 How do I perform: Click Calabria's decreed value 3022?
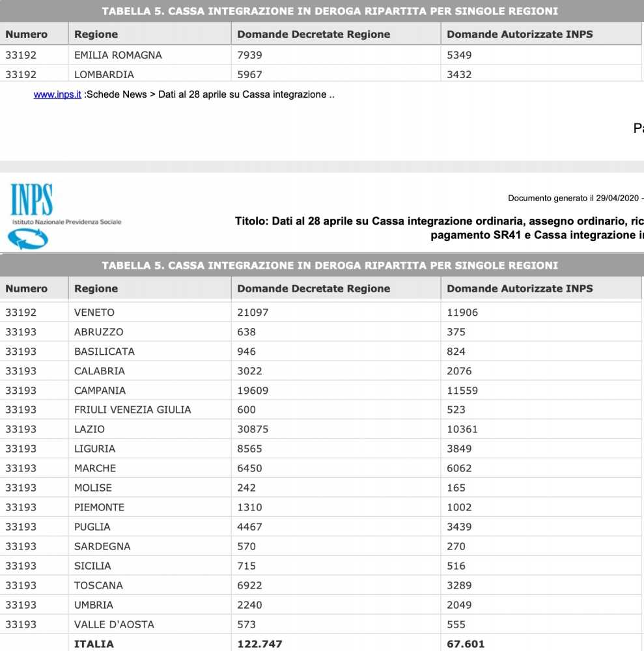[249, 371]
